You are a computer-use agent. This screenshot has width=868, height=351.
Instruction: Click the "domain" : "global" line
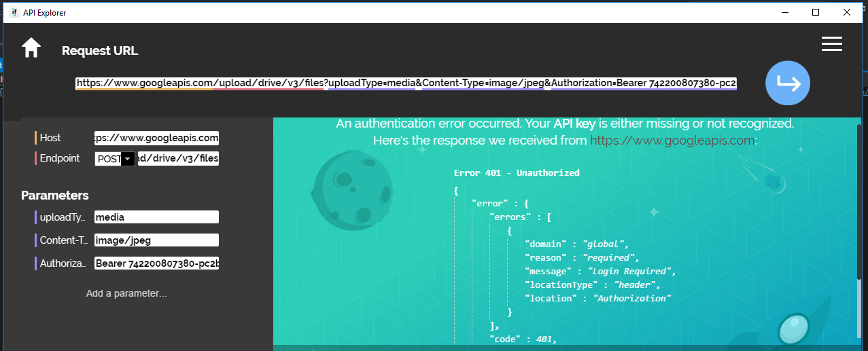577,244
